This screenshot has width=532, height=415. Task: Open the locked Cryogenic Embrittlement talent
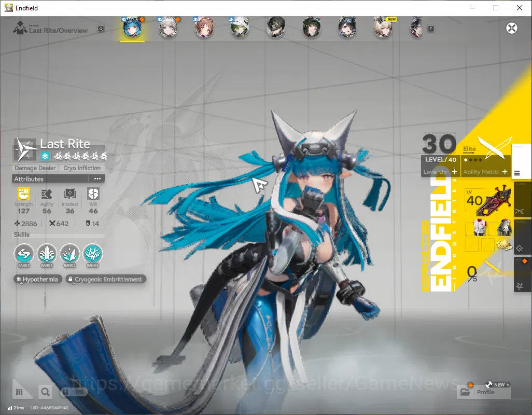[105, 279]
